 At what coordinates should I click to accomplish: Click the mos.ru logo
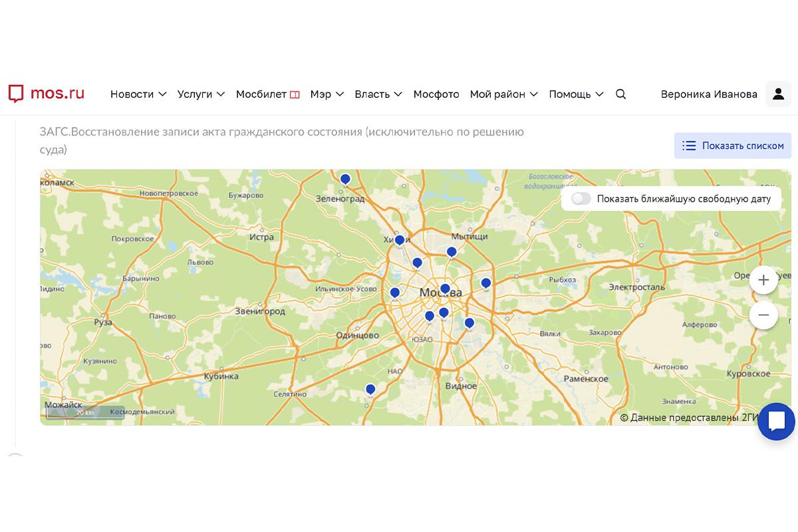coord(46,94)
